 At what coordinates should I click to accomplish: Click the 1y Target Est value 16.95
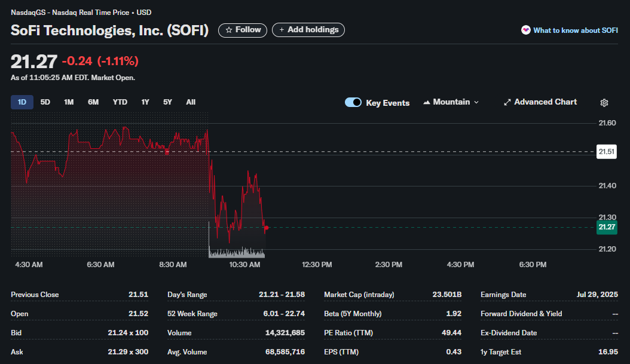608,352
